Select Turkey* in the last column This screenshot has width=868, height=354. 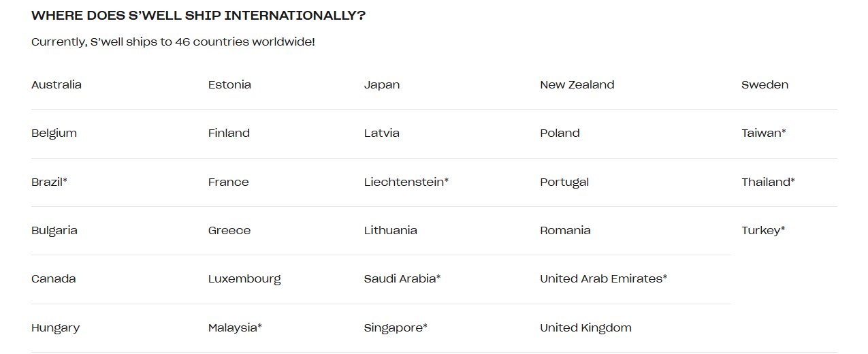click(763, 231)
